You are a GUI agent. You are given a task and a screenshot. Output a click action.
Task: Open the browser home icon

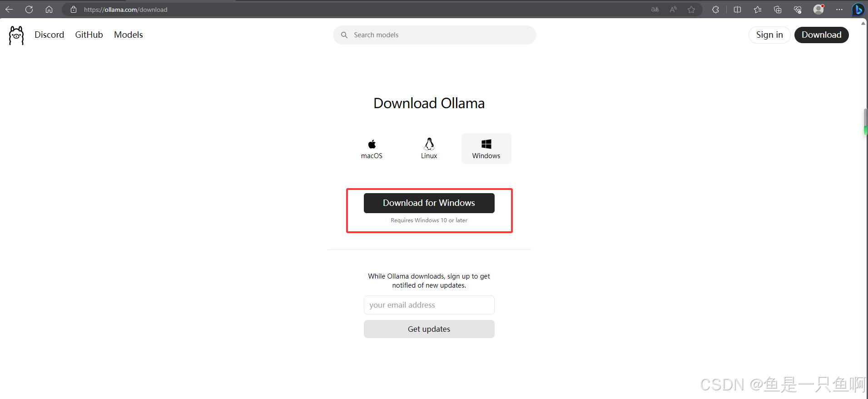(49, 10)
